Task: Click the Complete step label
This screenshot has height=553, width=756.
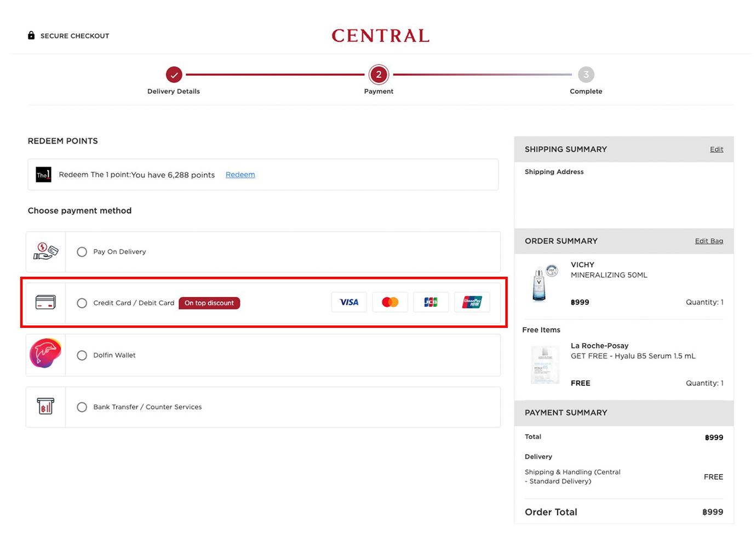Action: click(x=586, y=92)
